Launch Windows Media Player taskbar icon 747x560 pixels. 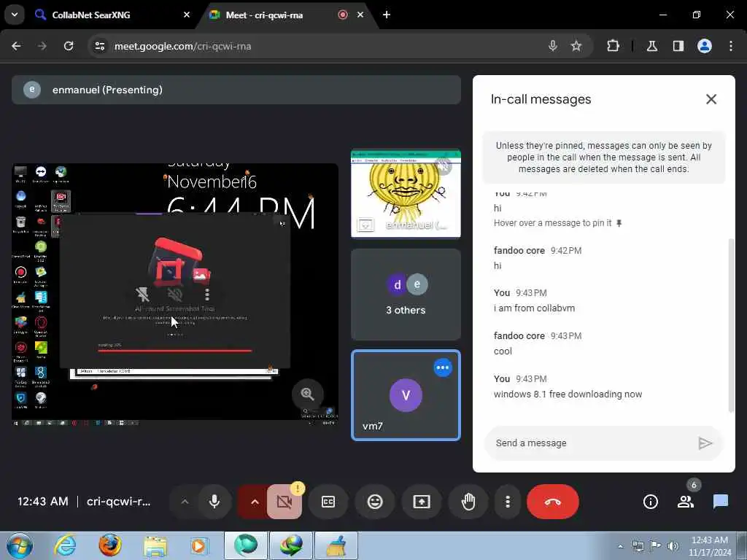click(199, 545)
